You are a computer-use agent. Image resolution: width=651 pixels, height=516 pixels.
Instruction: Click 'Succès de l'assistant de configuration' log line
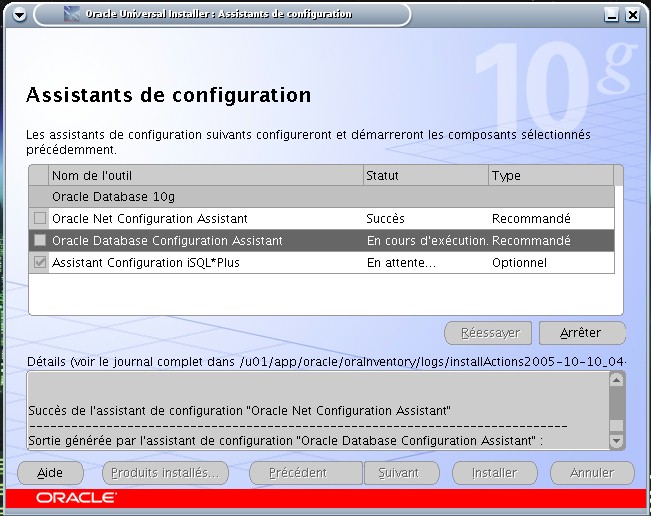click(x=240, y=411)
